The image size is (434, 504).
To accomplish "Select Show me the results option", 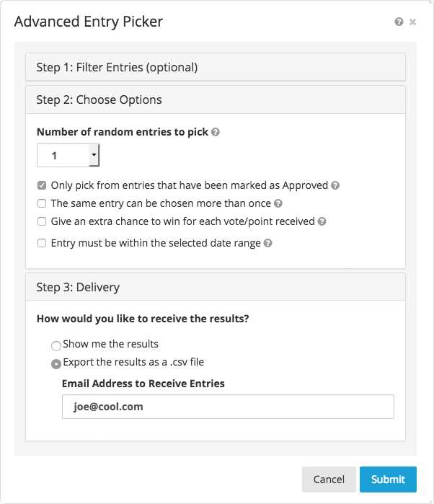I will 56,345.
